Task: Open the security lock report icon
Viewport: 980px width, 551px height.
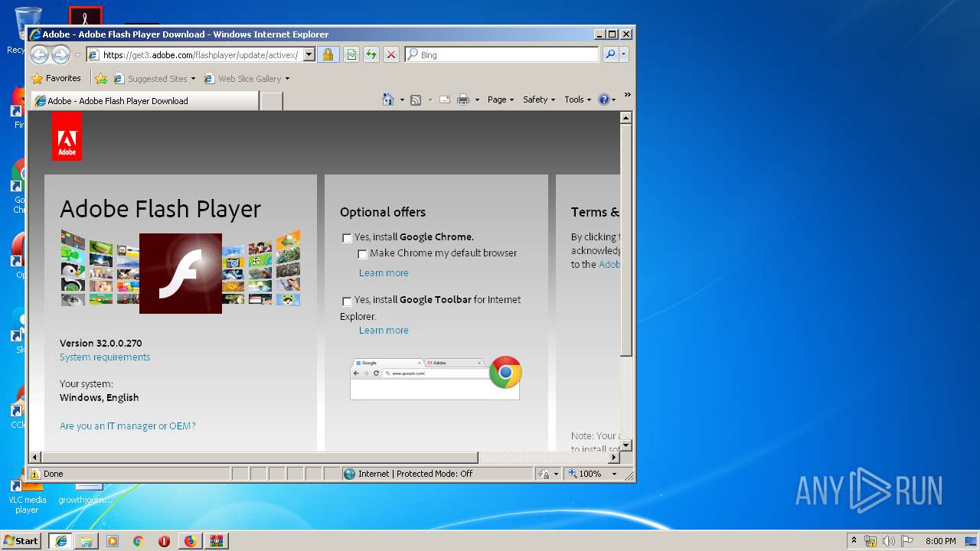Action: (x=328, y=54)
